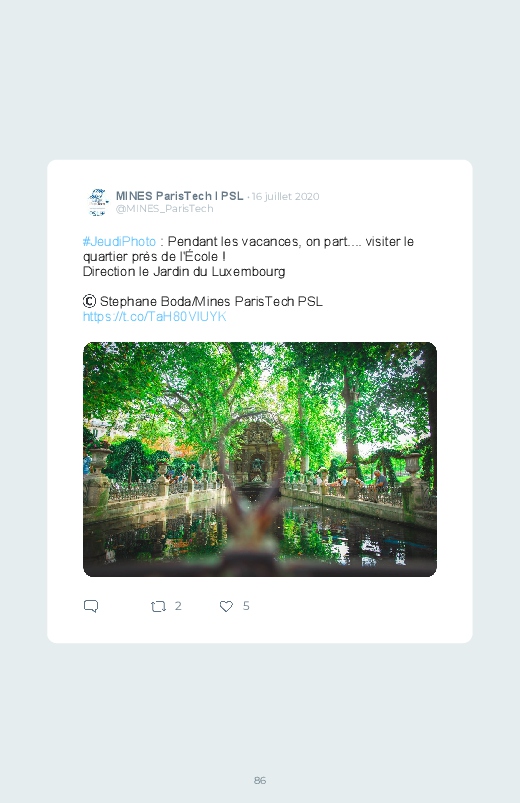Follow the t.co/TaH80VlUYK link

point(155,316)
